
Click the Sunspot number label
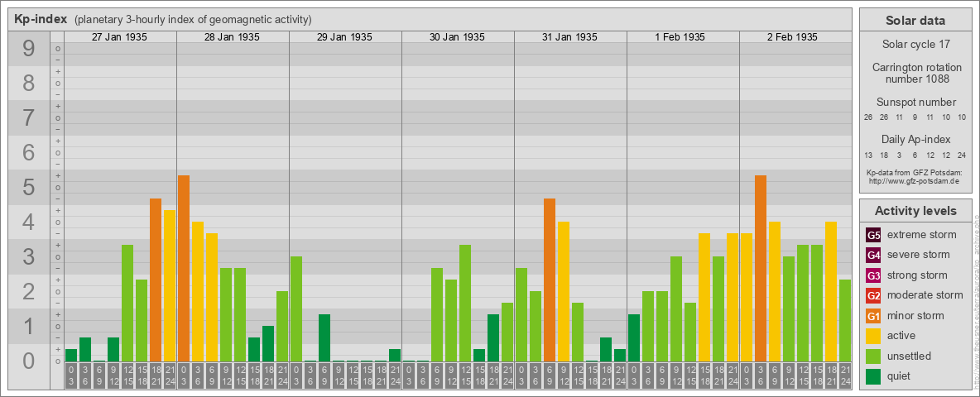click(x=915, y=103)
